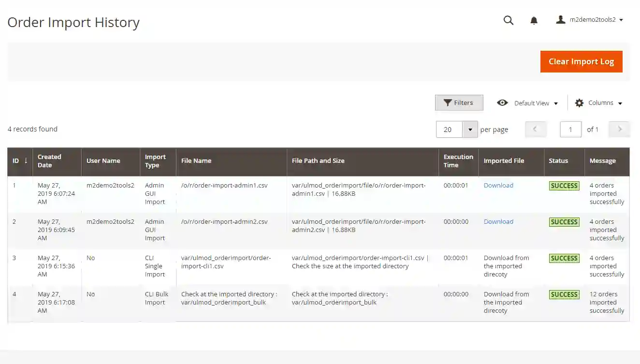This screenshot has width=640, height=364.
Task: Open the search magnifier icon
Action: pyautogui.click(x=508, y=20)
